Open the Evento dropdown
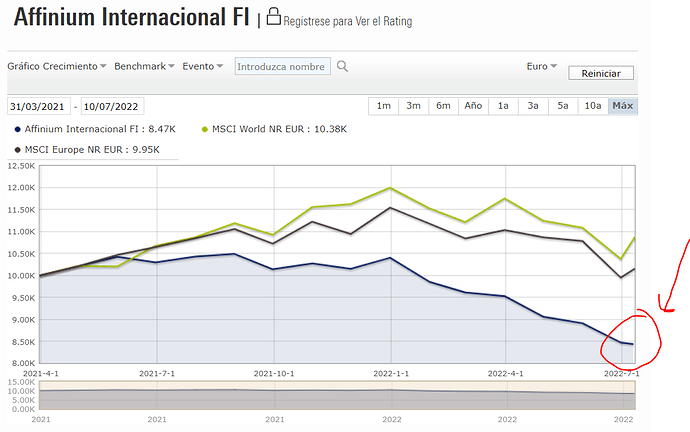 (x=203, y=66)
